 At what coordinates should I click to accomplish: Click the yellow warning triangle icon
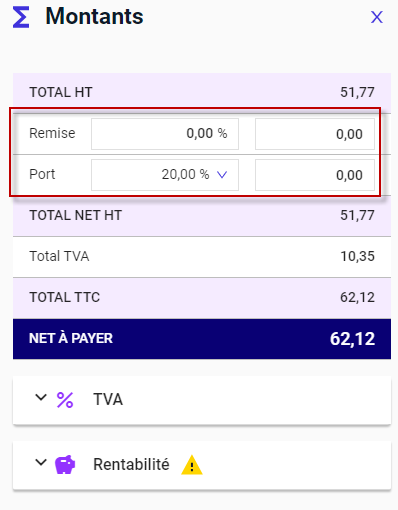pyautogui.click(x=192, y=465)
